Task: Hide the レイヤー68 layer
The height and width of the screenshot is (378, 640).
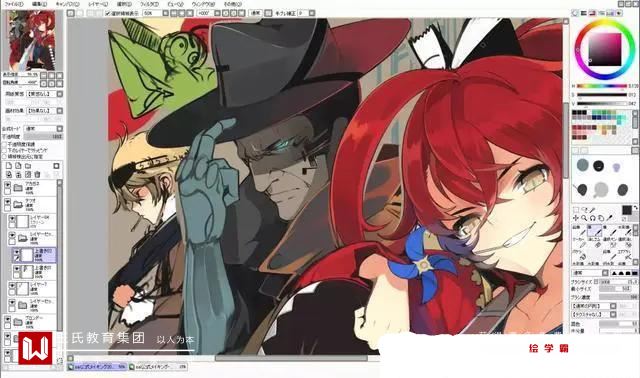Action: point(12,219)
